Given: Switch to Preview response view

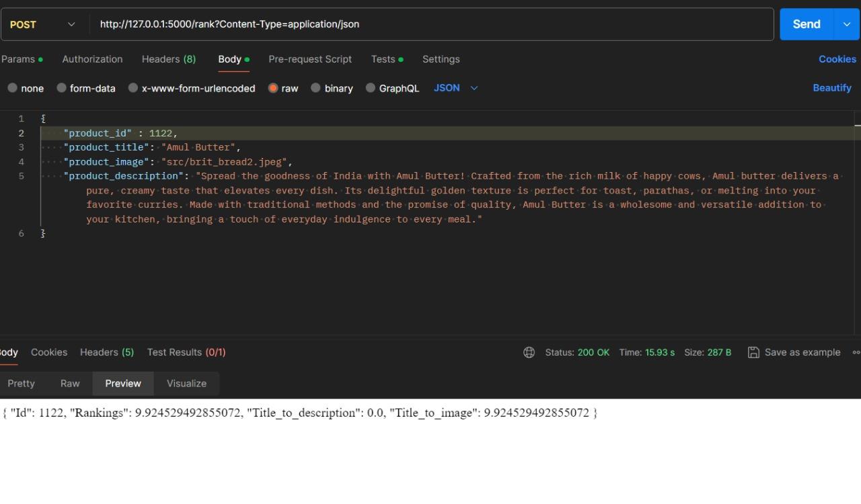Looking at the screenshot, I should point(123,384).
